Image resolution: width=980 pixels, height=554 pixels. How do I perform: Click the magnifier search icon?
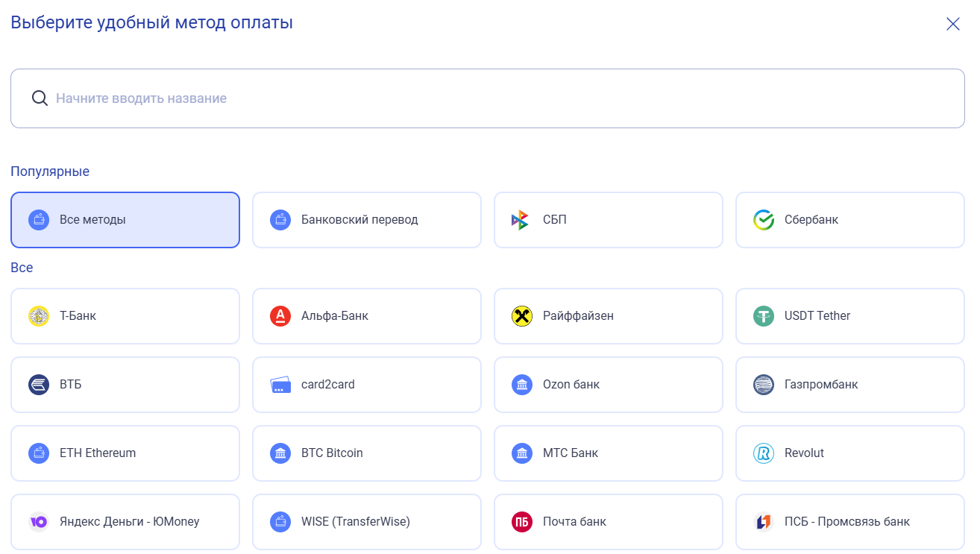coord(40,98)
